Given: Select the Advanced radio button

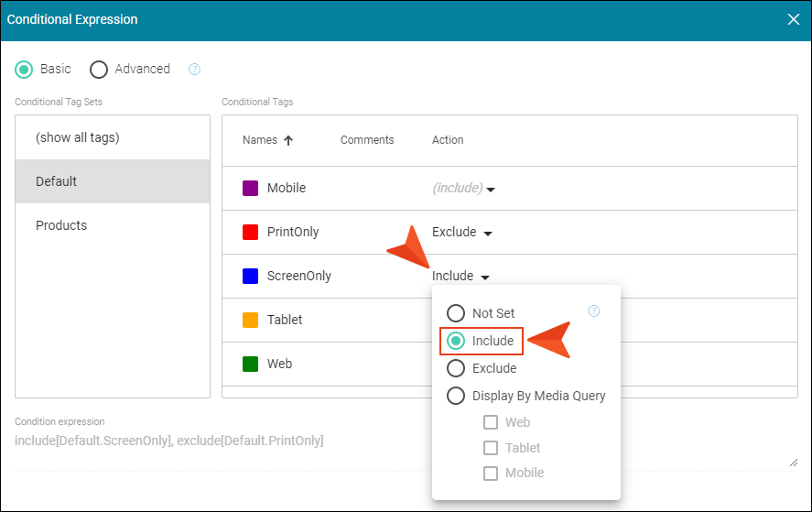Looking at the screenshot, I should [x=98, y=69].
